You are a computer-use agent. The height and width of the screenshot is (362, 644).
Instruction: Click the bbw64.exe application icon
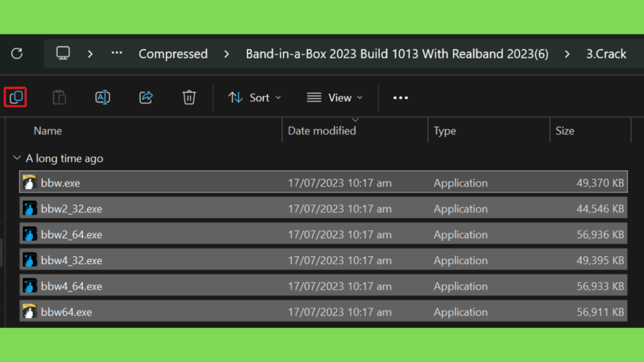(x=29, y=312)
